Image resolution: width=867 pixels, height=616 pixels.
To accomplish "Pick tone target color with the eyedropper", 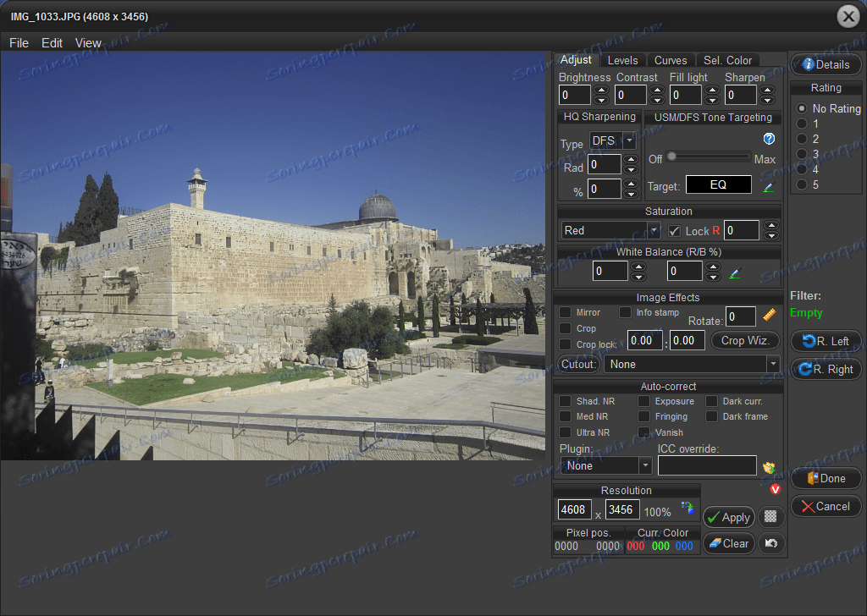I will coord(768,187).
